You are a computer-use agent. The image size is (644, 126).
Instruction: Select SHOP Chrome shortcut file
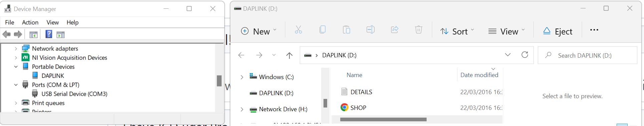point(358,108)
